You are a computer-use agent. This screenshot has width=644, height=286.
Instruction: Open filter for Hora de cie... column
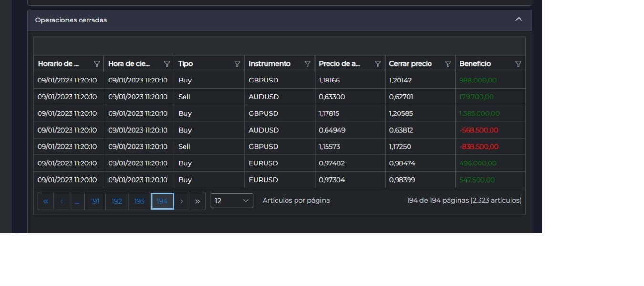pyautogui.click(x=167, y=64)
